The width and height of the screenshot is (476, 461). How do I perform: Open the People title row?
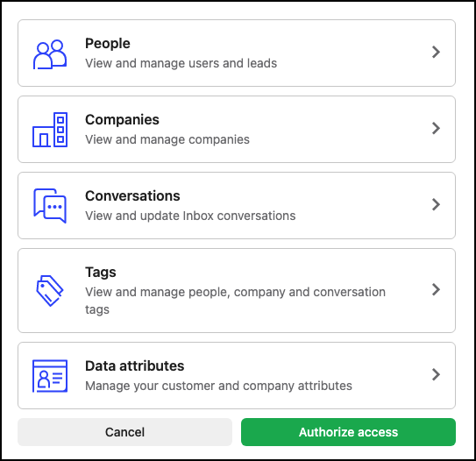tap(237, 53)
